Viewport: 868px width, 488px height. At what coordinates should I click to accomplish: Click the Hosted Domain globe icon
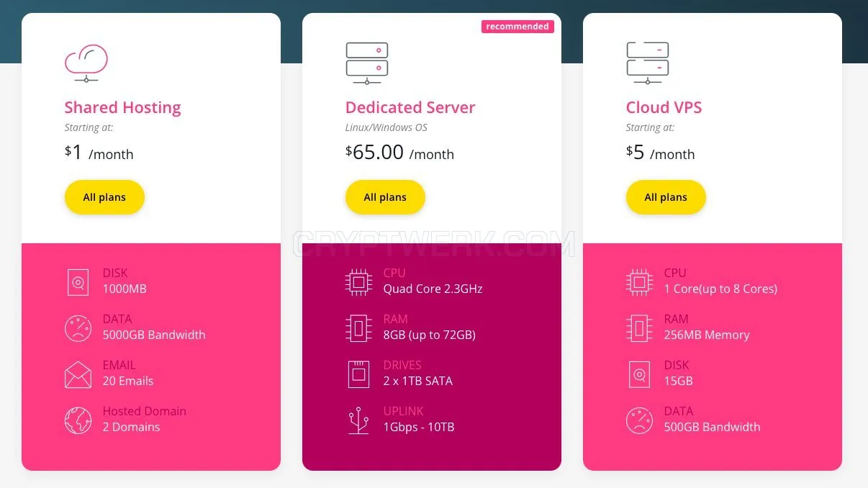[78, 420]
